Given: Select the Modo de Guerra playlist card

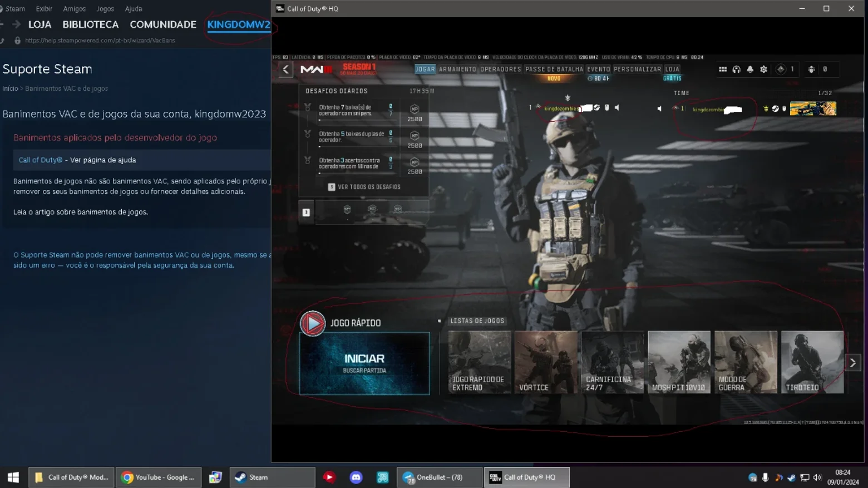Looking at the screenshot, I should [746, 362].
